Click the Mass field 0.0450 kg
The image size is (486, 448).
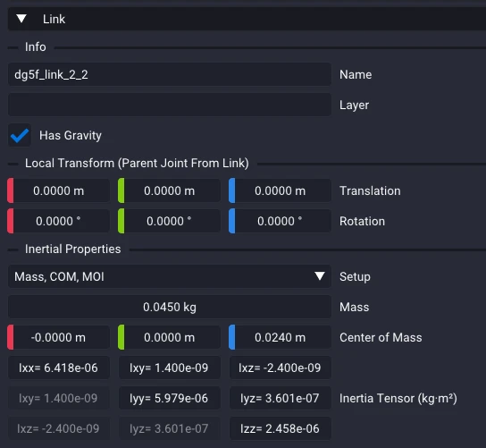(x=170, y=307)
